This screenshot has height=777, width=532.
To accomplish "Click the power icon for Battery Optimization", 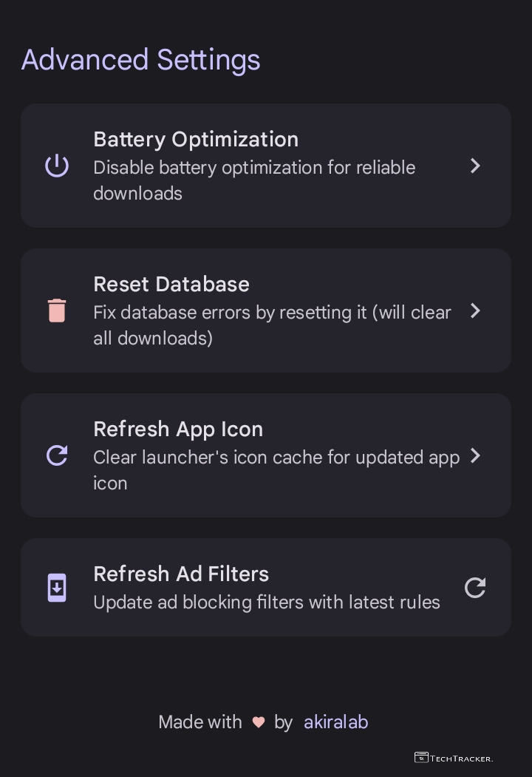I will click(x=57, y=166).
